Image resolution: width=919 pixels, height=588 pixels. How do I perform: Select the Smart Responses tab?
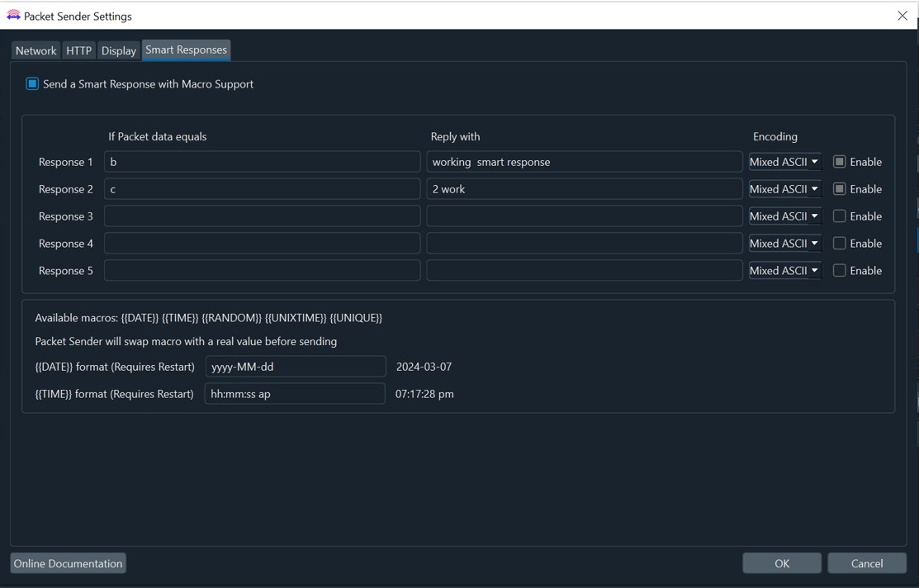pos(186,50)
